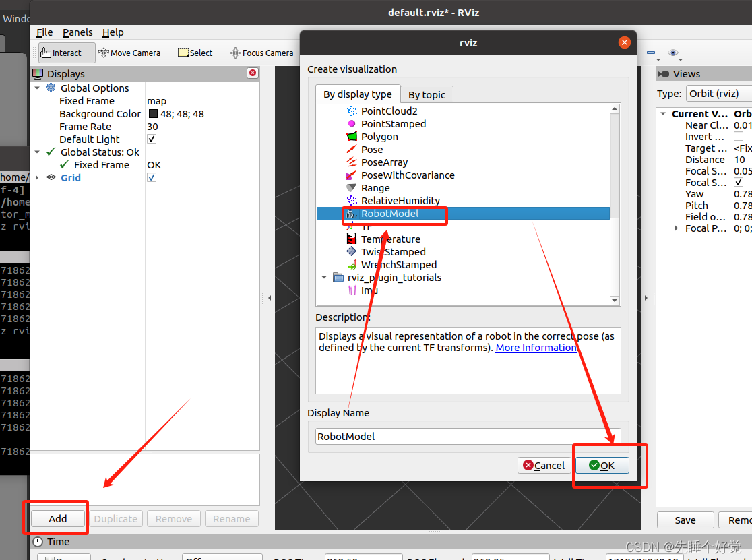Collapse the Global Status tree
Screen dimensions: 752x560
(x=38, y=152)
